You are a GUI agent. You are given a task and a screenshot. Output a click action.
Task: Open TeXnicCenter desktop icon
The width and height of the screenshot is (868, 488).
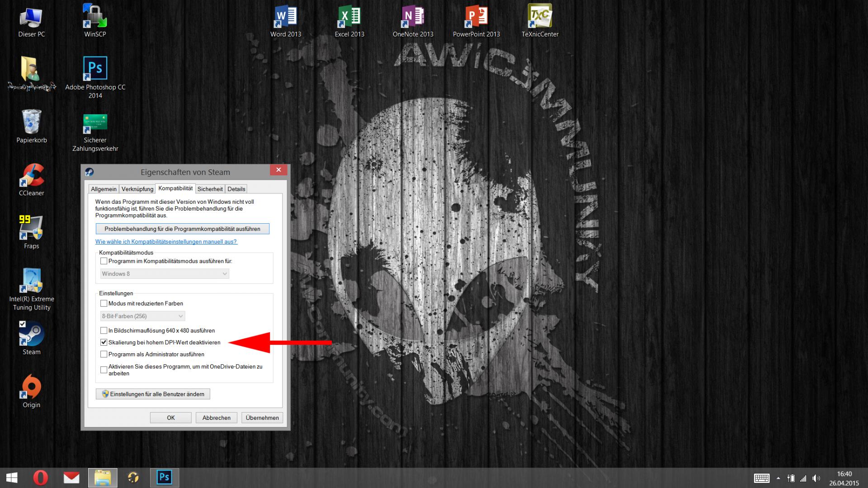coord(540,20)
